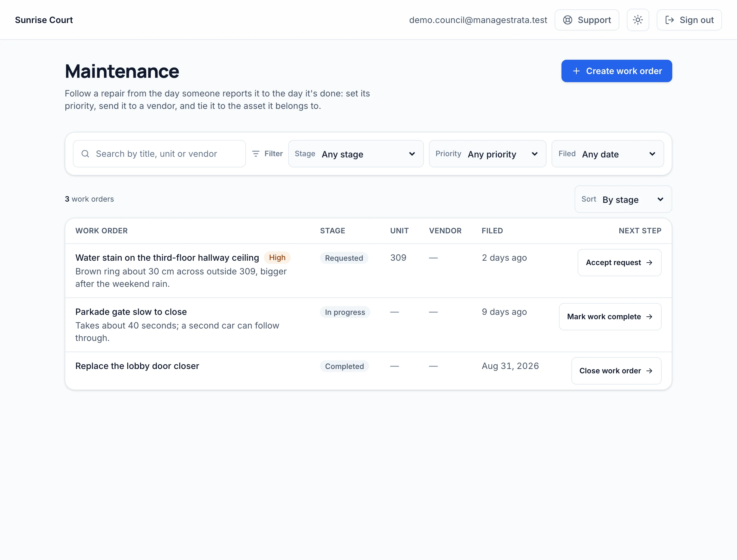This screenshot has height=560, width=737.
Task: Focus the search by title, unit or vendor field
Action: (x=159, y=154)
